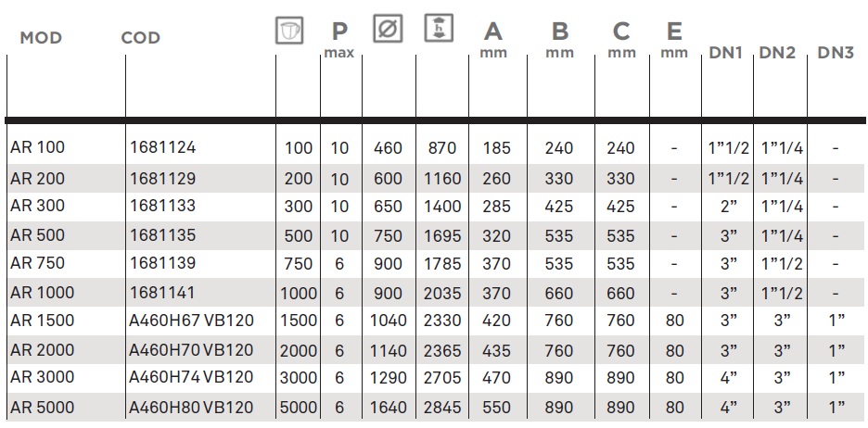Click AR 750 DN2 value 1”1/2
Screen dimensions: 868x428
pyautogui.click(x=782, y=264)
